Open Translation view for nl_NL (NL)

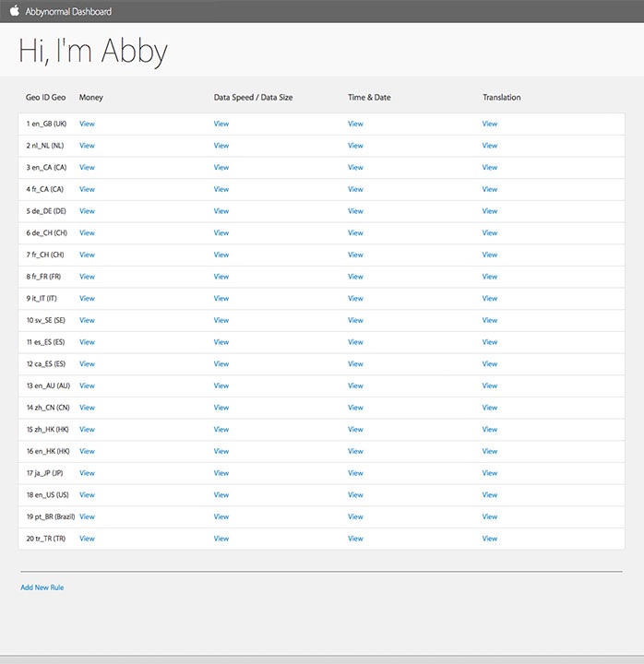489,146
